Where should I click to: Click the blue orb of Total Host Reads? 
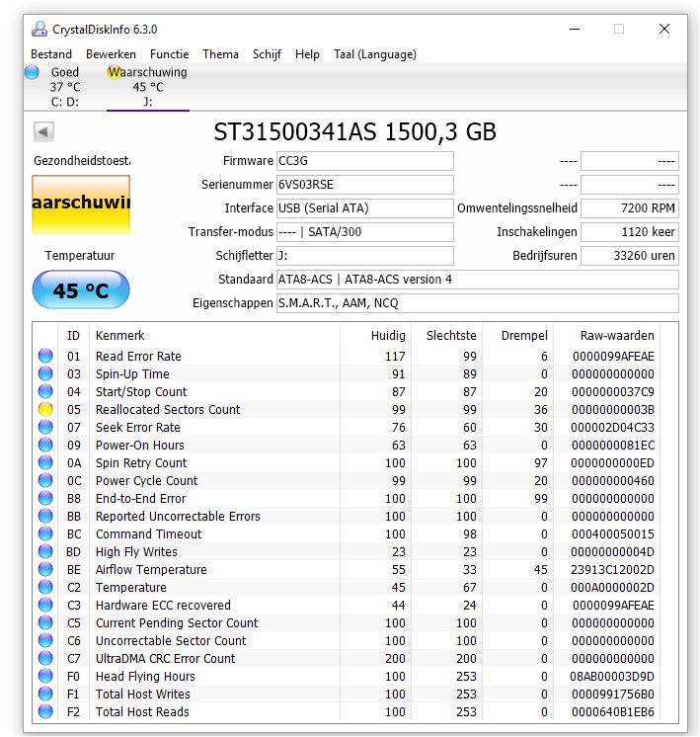click(x=45, y=711)
